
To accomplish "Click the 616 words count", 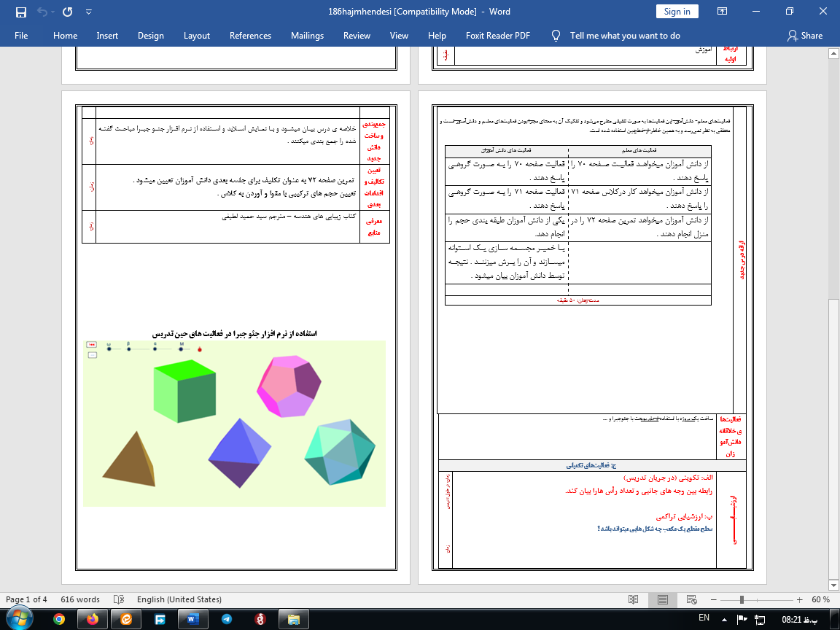I will 80,599.
